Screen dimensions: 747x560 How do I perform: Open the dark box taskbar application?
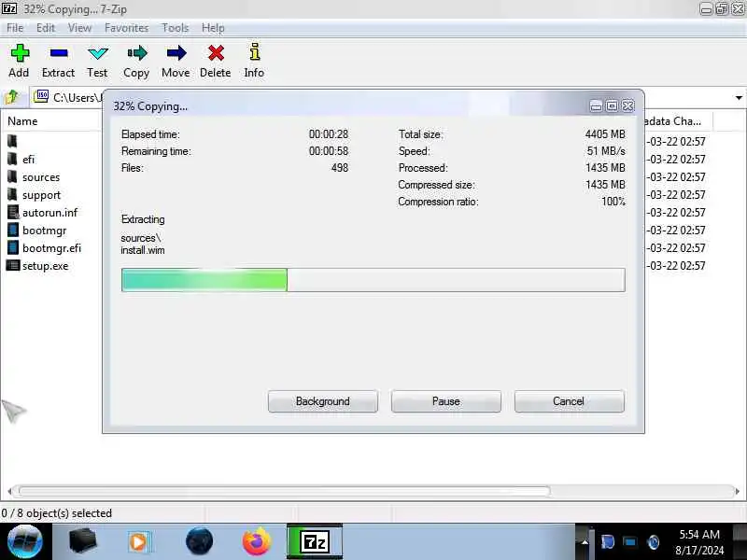point(82,541)
